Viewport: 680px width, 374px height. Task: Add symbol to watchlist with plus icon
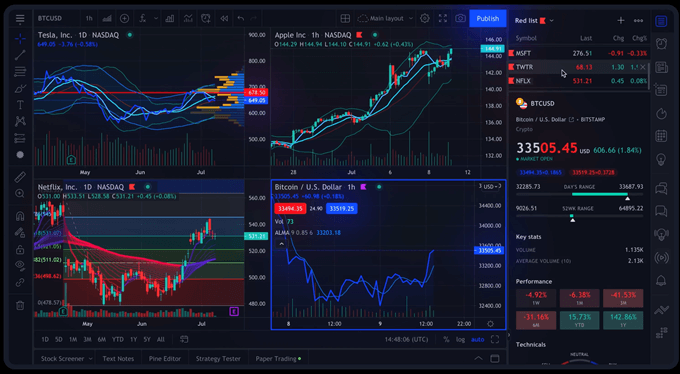[x=621, y=21]
